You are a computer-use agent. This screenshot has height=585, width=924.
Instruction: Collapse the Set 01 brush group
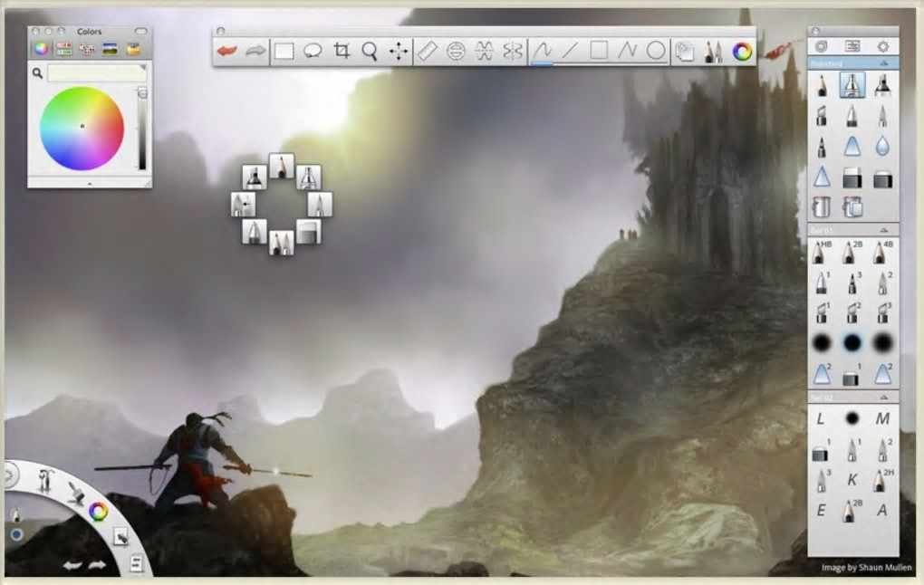[884, 230]
